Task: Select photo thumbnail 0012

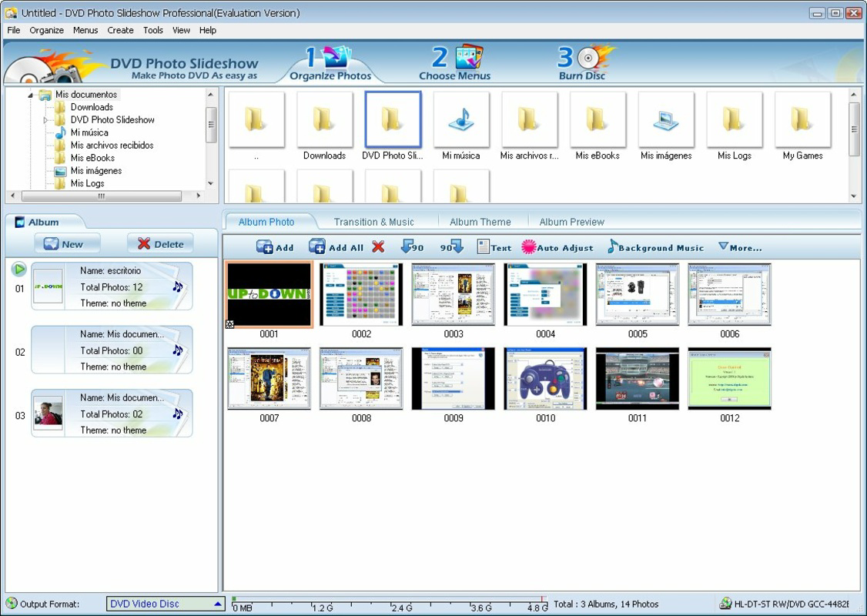Action: [729, 379]
